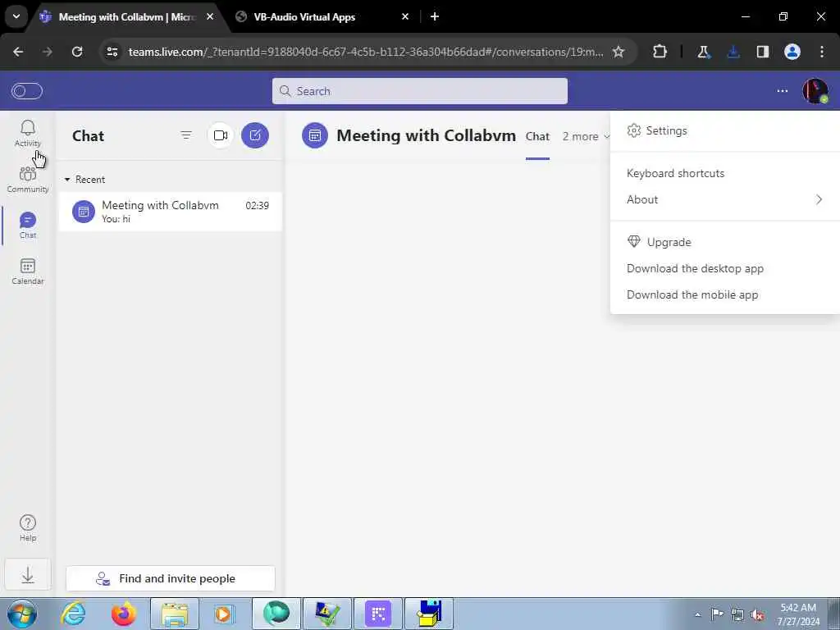The width and height of the screenshot is (840, 630).
Task: Open the Calendar in the sidebar
Action: click(27, 271)
